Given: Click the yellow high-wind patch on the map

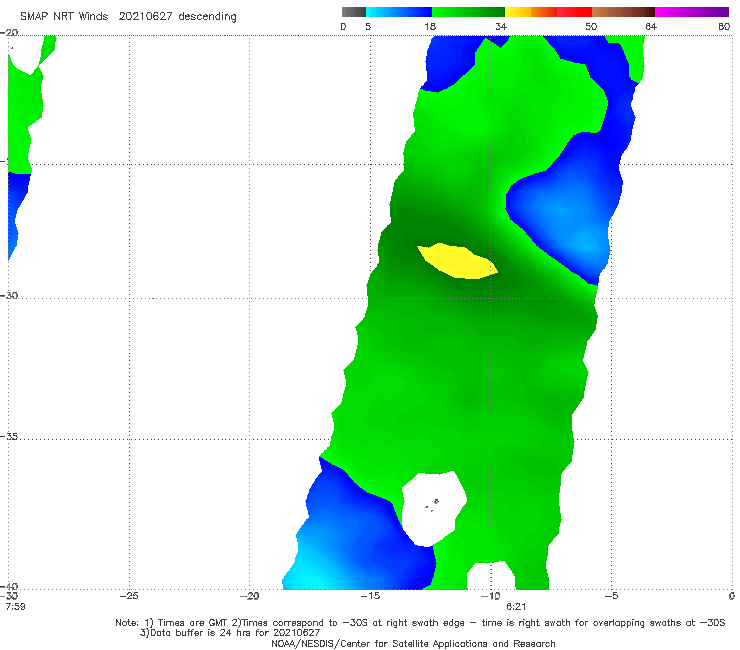Looking at the screenshot, I should tap(457, 261).
